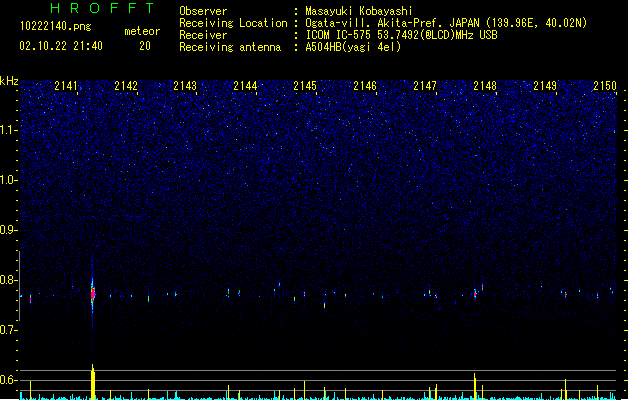This screenshot has width=629, height=400.
Task: Click the 2150 time axis marker
Action: tap(605, 86)
